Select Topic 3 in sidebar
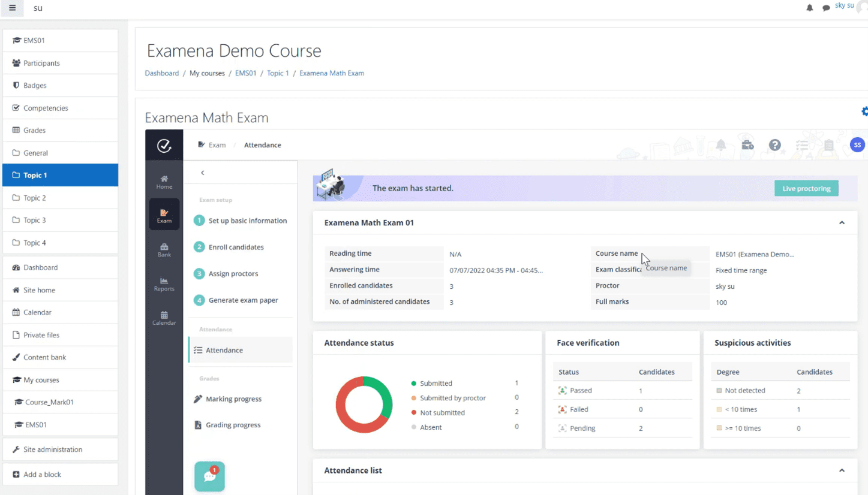The image size is (868, 495). tap(60, 221)
